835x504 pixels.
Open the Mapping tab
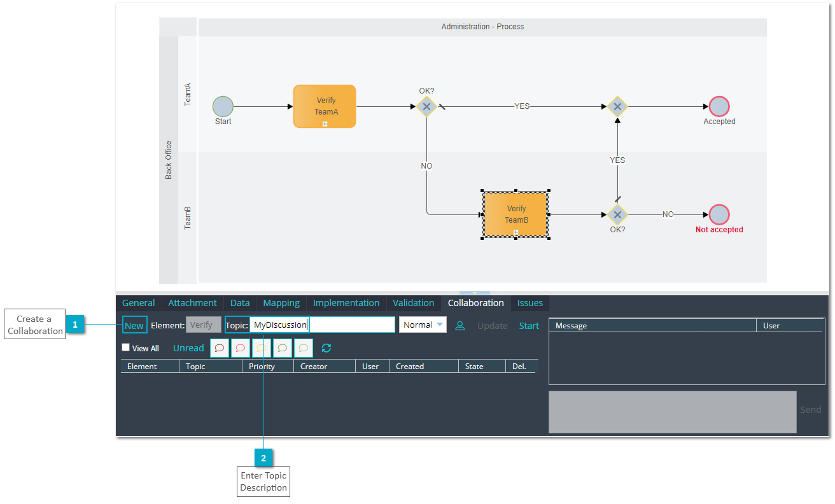point(281,303)
